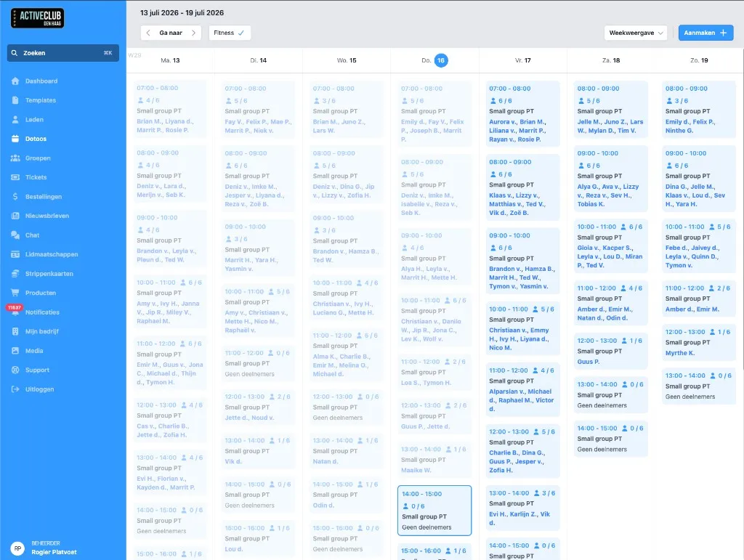
Task: Open the Dashboard home icon
Action: (15, 81)
